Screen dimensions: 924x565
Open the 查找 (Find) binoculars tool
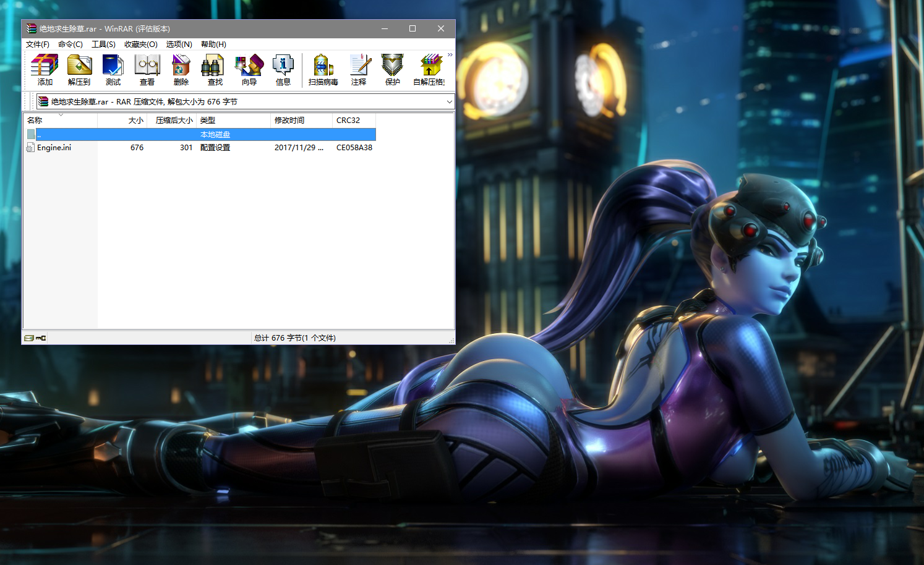point(215,69)
